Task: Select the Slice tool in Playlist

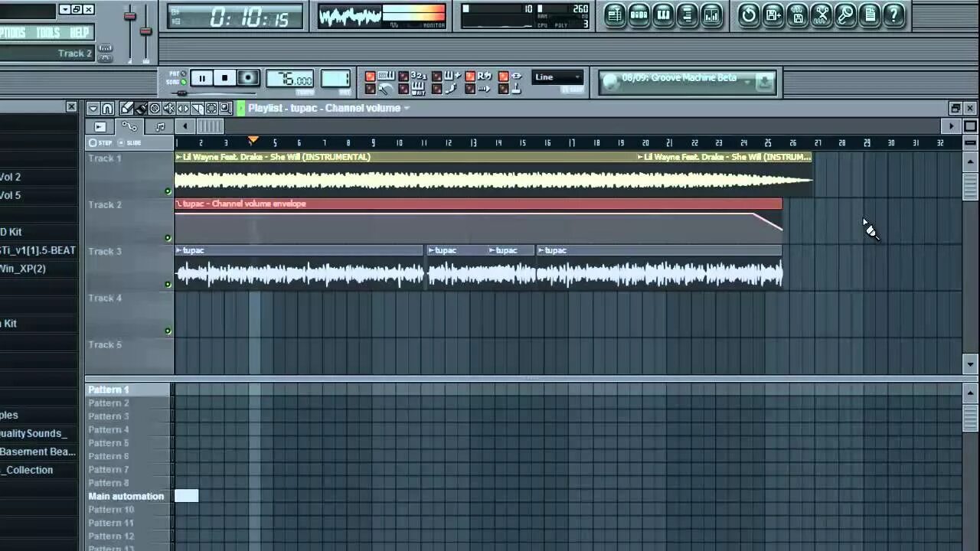Action: click(198, 108)
